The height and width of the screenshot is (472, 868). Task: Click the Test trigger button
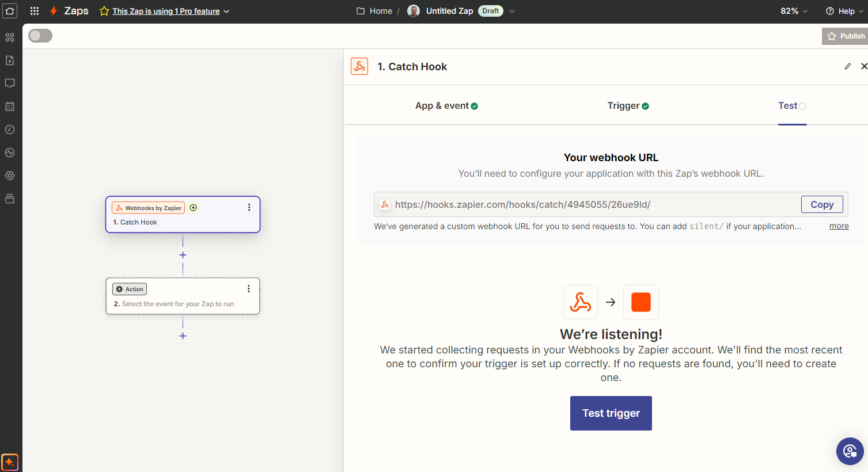(x=611, y=413)
